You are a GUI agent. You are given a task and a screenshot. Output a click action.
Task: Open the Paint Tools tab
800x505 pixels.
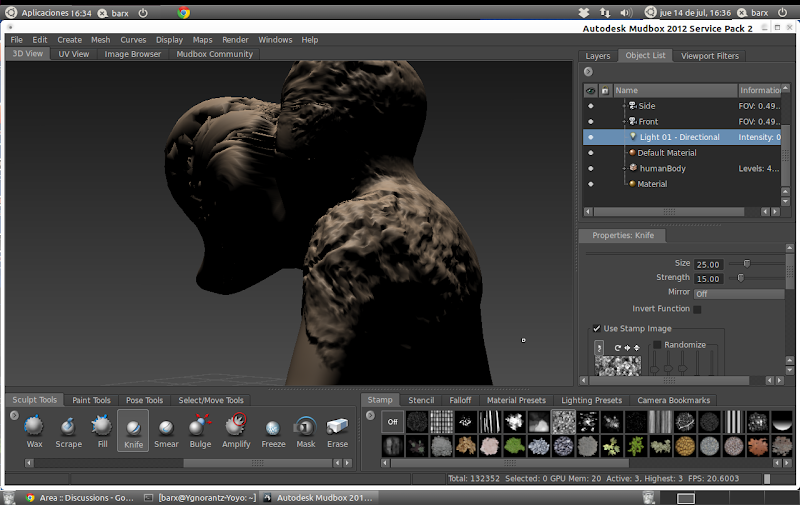point(91,400)
